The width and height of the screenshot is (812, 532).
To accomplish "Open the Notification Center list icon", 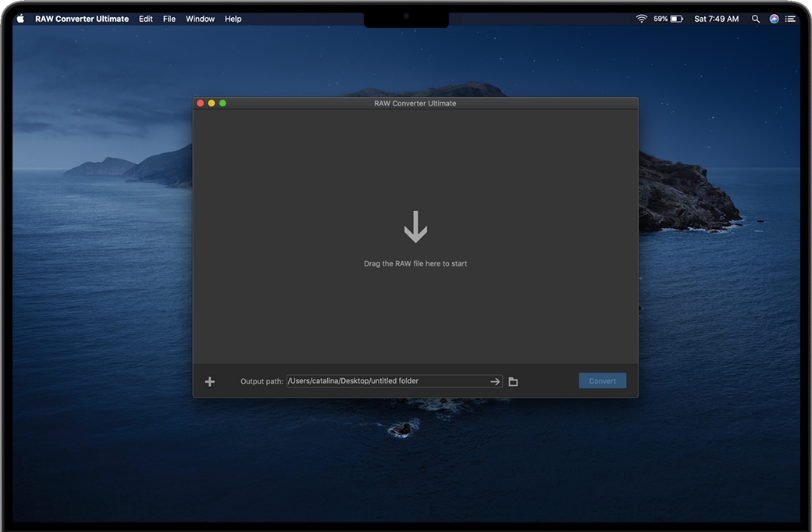I will (x=790, y=19).
